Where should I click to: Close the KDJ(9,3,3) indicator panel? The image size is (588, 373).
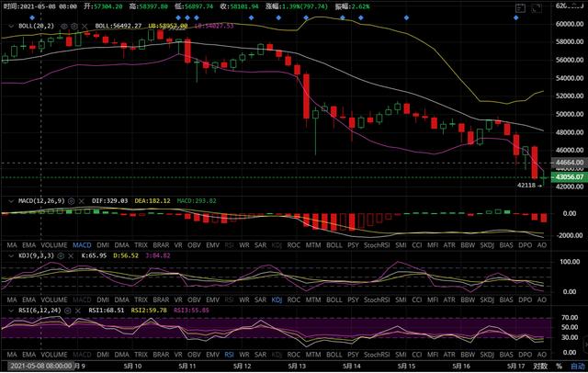pos(71,256)
